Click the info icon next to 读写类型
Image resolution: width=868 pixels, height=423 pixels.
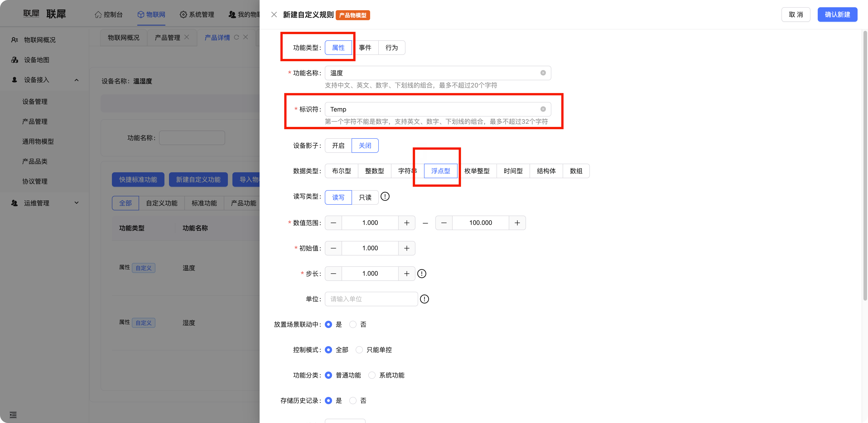(385, 196)
